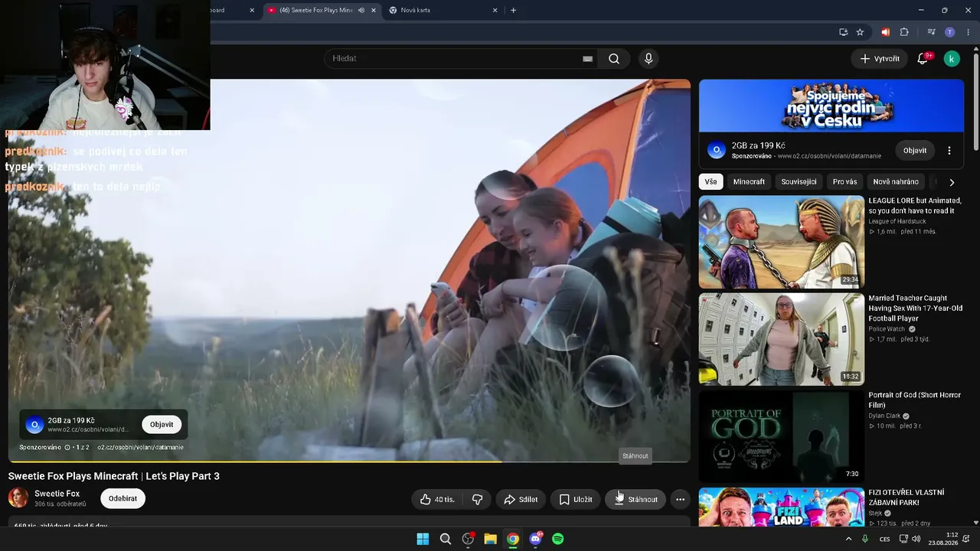Screen dimensions: 980x551
Task: Subscribe with the Odebírat button
Action: pos(122,498)
